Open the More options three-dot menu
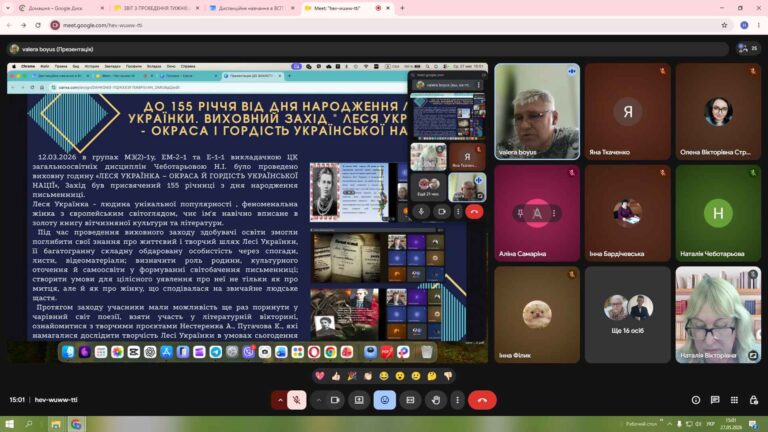This screenshot has width=768, height=432. tap(457, 400)
